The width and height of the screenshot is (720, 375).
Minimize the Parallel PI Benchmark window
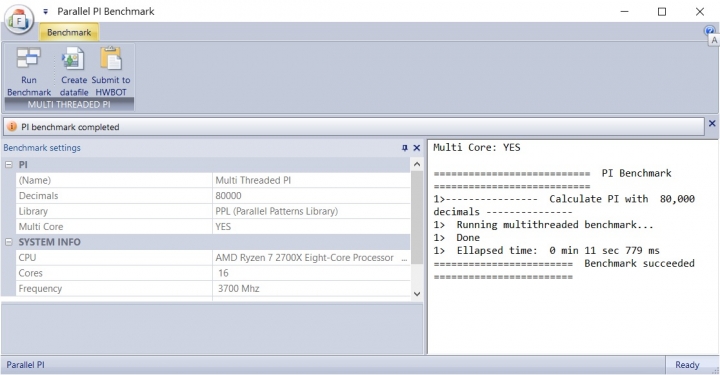pos(624,11)
